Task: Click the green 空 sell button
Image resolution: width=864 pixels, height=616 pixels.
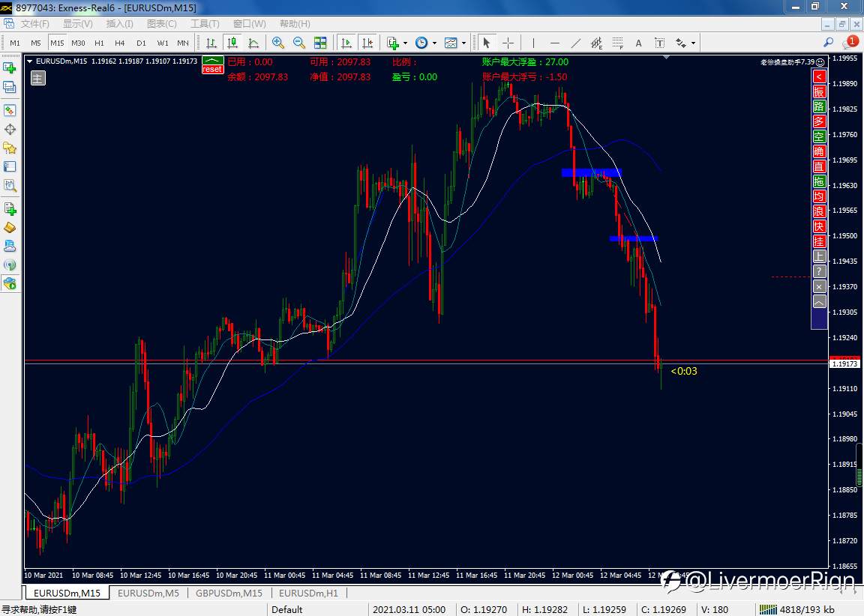Action: click(819, 136)
